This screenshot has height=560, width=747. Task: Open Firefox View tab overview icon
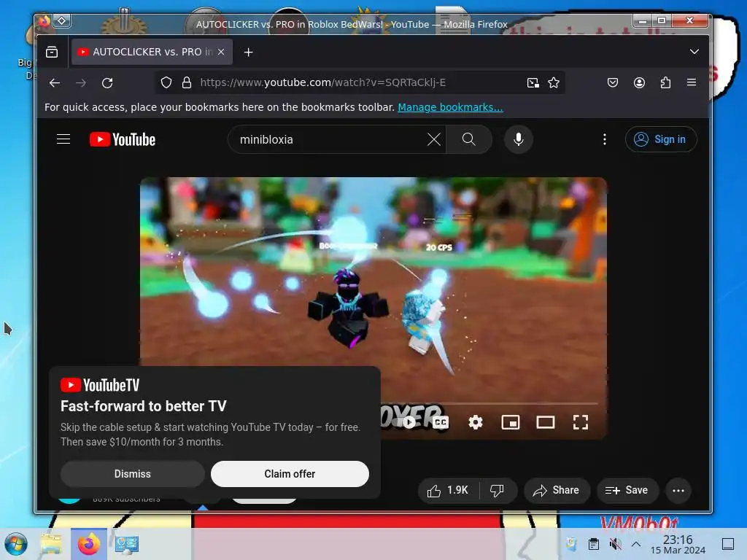tap(52, 52)
